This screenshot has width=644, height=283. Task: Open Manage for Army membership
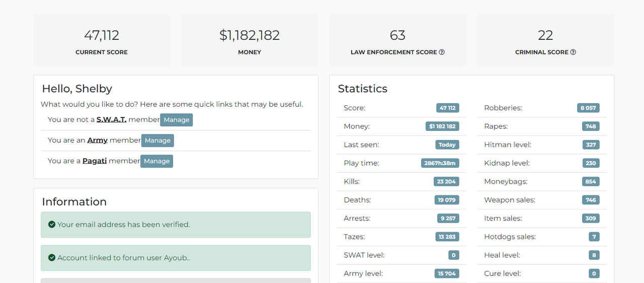pos(157,140)
